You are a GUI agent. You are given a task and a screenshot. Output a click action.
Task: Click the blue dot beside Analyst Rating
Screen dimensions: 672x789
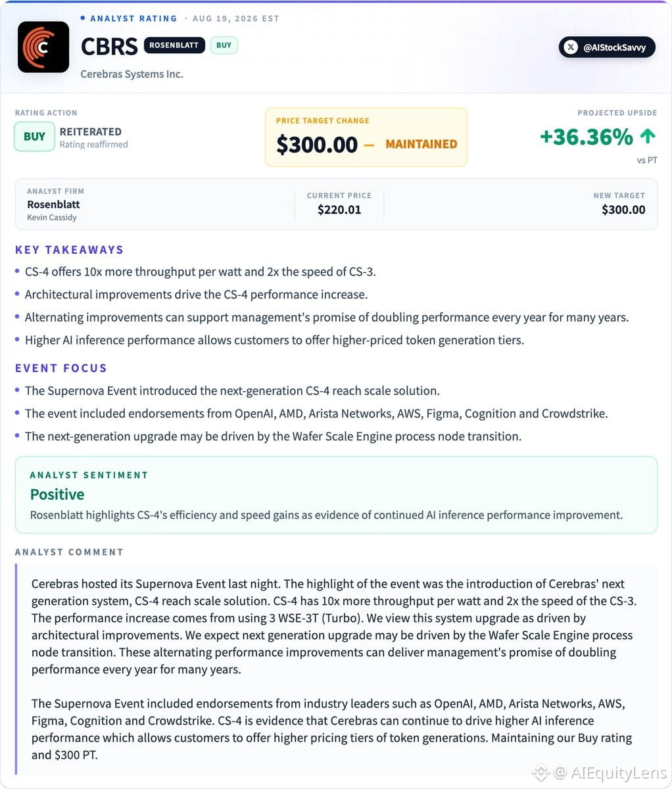(x=83, y=18)
